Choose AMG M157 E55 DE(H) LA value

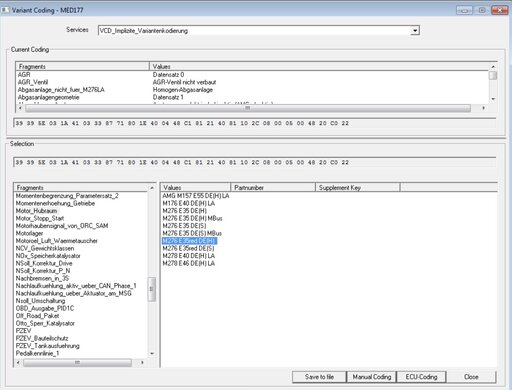(x=196, y=196)
